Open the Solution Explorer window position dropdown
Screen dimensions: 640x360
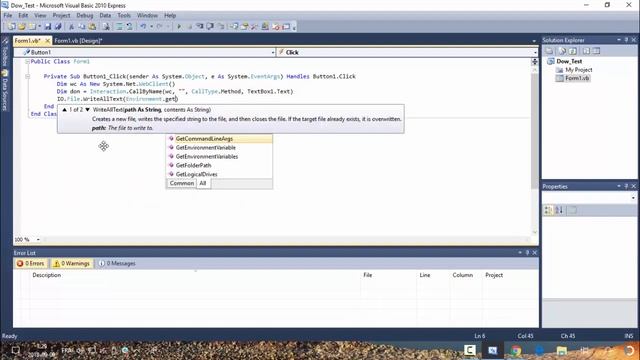[619, 40]
